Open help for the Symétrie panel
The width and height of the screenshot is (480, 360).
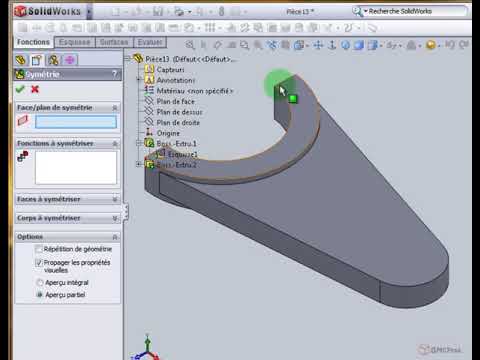[x=114, y=74]
